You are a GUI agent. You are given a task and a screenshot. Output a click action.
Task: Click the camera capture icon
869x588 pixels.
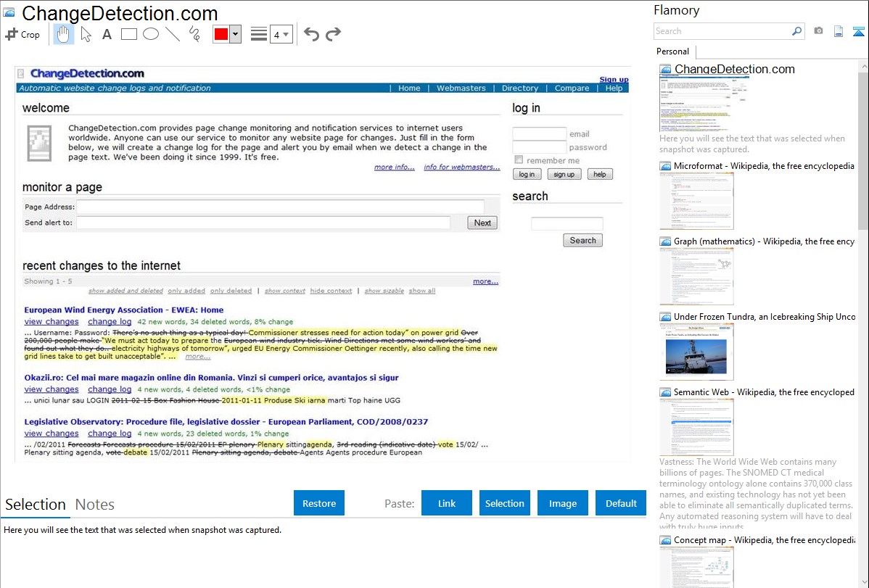pyautogui.click(x=818, y=31)
